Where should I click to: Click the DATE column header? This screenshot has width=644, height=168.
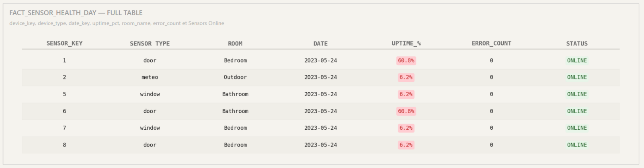pos(320,44)
